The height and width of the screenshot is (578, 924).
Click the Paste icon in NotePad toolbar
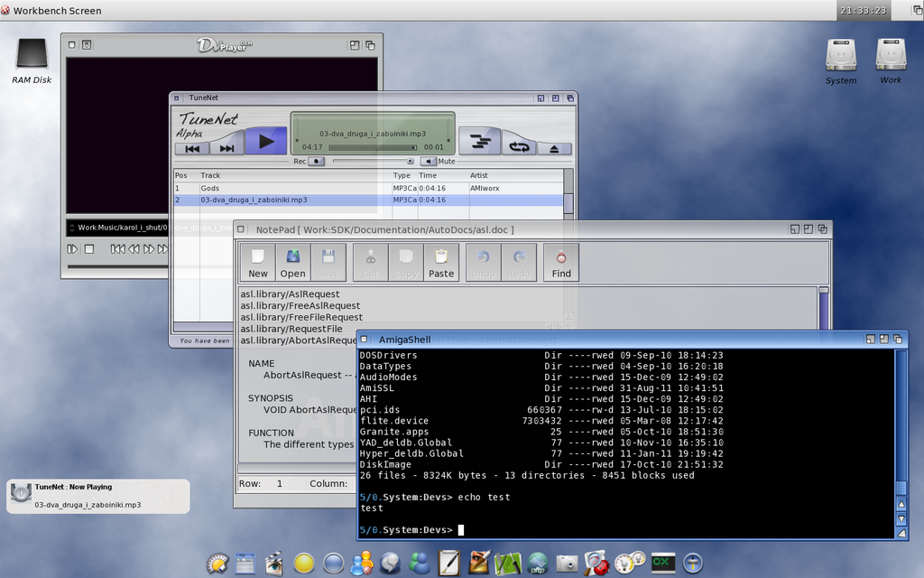pos(441,263)
